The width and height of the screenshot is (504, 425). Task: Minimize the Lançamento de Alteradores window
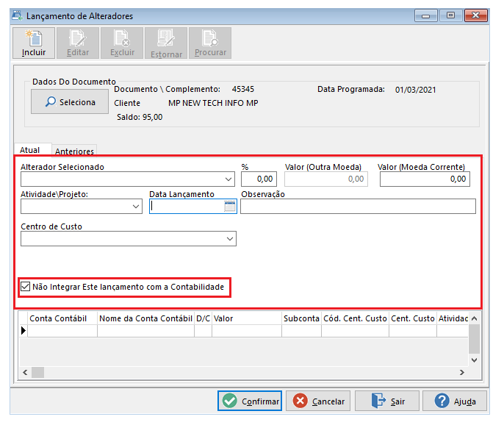426,15
